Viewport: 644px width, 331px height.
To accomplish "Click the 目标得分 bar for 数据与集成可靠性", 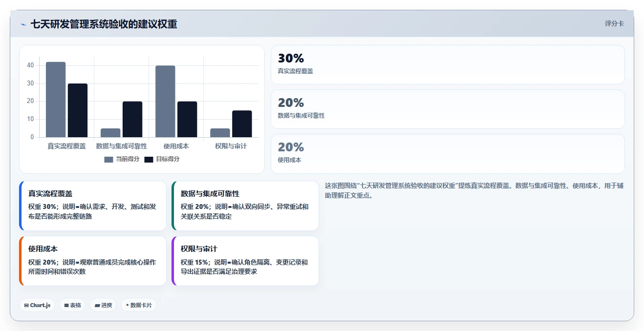I will (x=132, y=119).
